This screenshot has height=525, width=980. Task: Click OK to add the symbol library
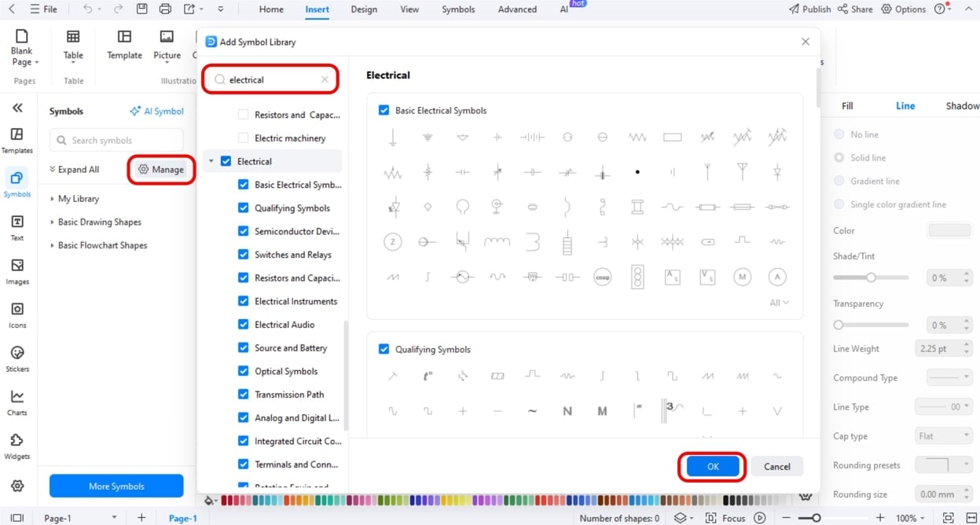(711, 465)
